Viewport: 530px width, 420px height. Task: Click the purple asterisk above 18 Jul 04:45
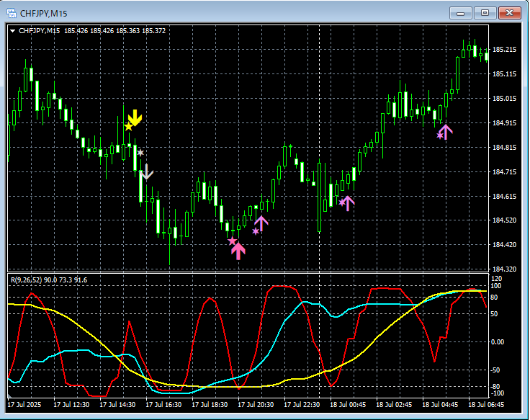(440, 135)
